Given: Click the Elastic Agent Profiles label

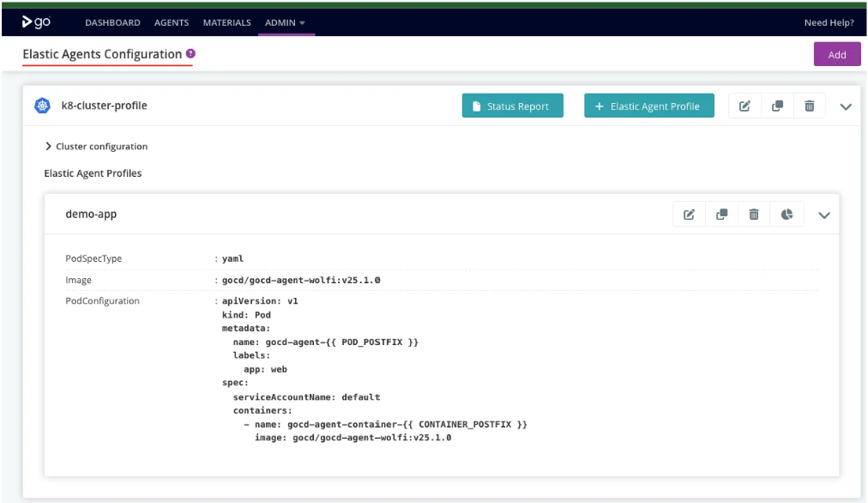Looking at the screenshot, I should pos(93,173).
